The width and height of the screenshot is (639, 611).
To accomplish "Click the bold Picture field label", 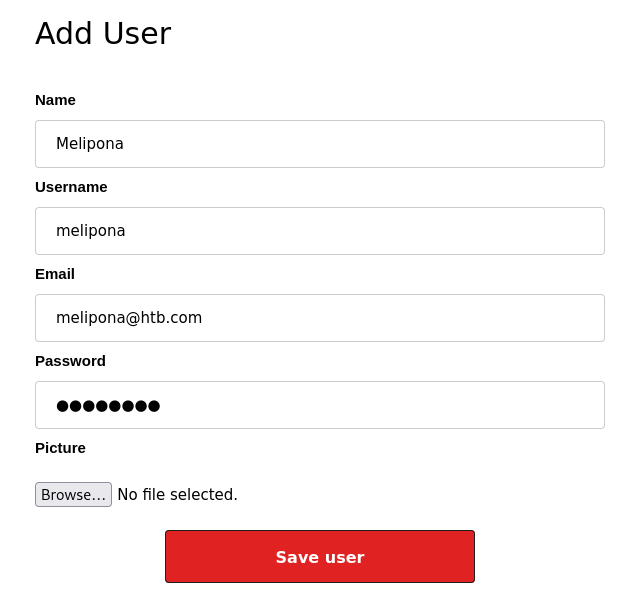I will point(60,448).
